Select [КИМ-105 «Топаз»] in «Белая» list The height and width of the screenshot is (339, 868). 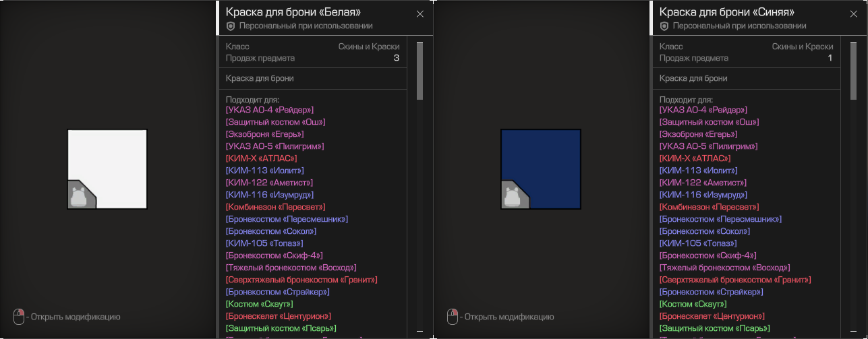[264, 243]
